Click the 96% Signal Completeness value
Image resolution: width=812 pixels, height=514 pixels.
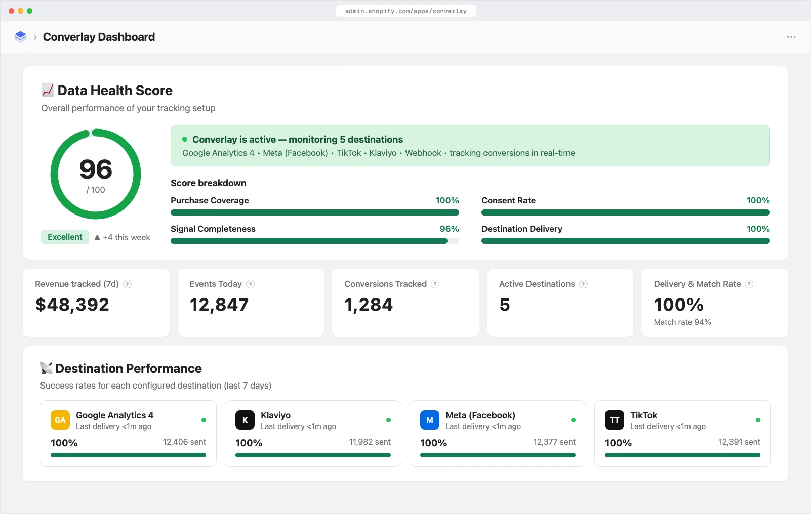(449, 229)
